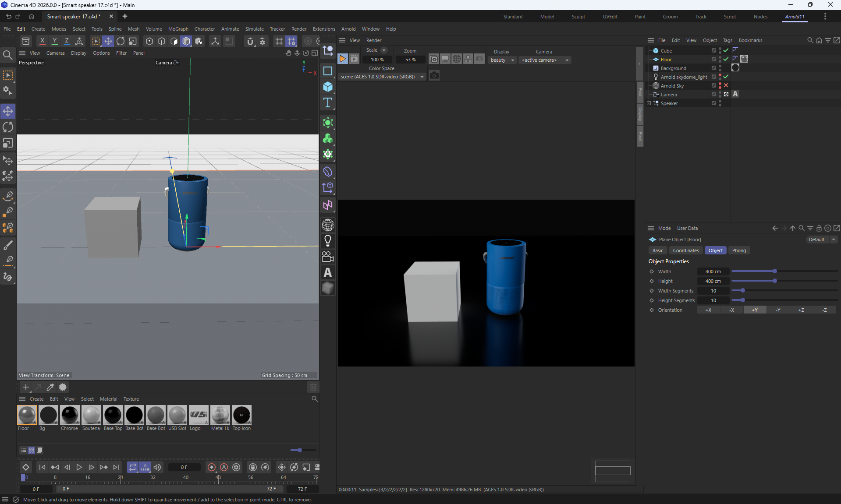Viewport: 841px width, 504px height.
Task: Set orientation to +Z
Action: 801,310
